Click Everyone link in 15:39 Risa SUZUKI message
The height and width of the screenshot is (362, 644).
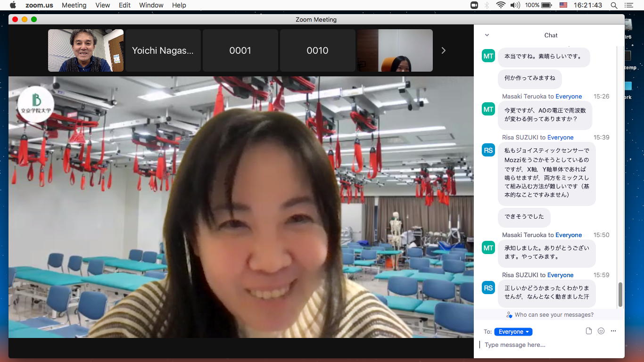coord(560,138)
